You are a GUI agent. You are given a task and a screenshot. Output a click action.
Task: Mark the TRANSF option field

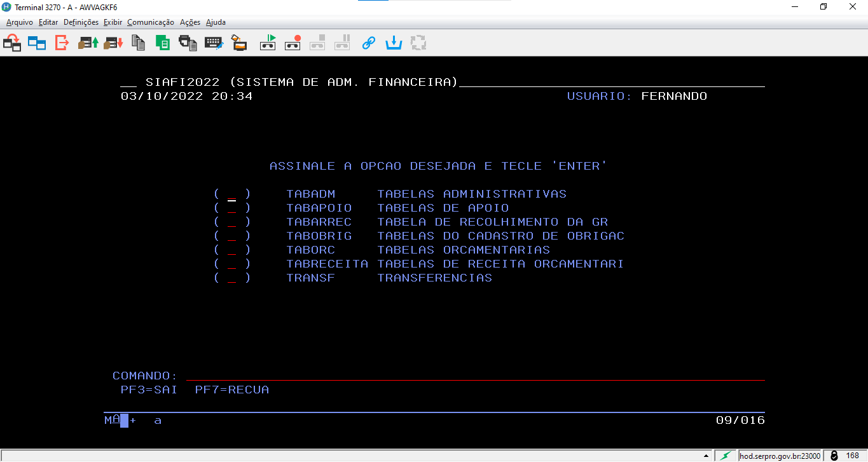coord(231,278)
